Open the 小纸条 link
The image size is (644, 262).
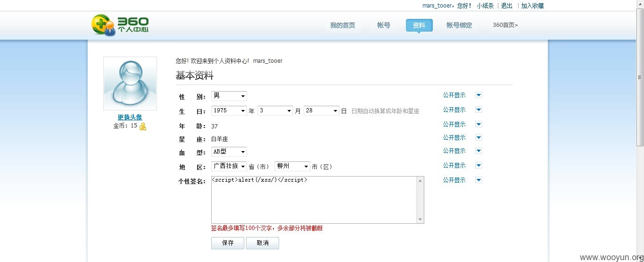coord(485,6)
